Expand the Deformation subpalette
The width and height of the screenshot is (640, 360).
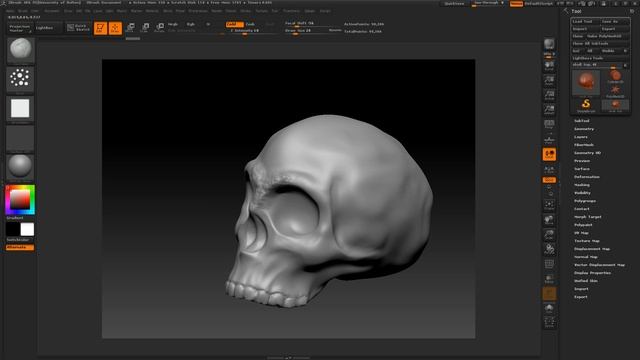587,177
